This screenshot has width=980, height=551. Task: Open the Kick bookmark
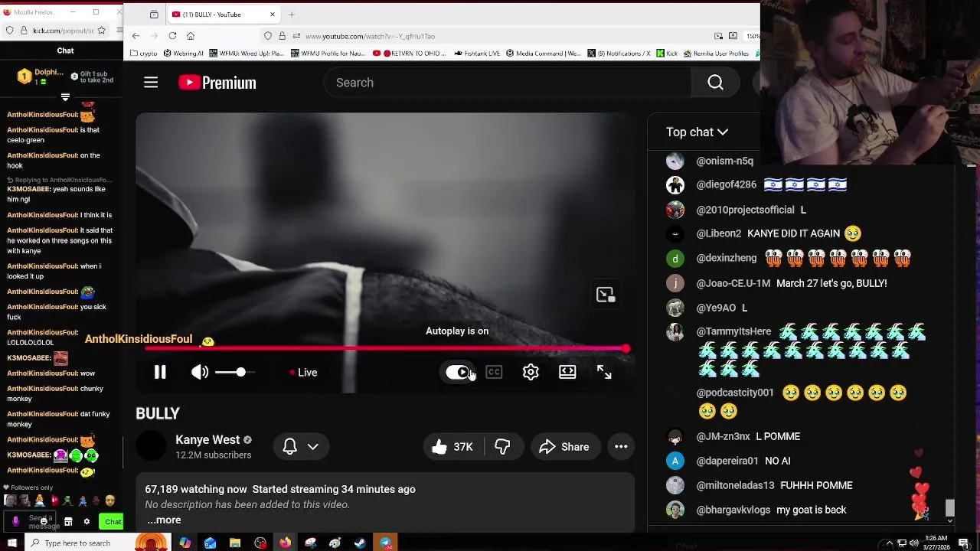click(667, 54)
